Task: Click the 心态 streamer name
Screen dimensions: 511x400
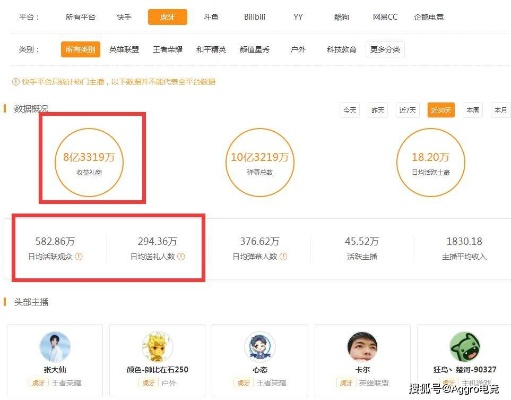Action: click(x=260, y=370)
